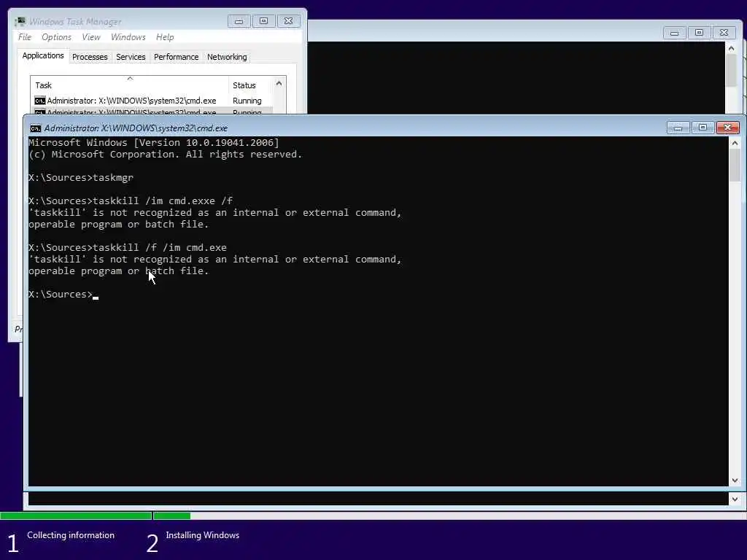Image resolution: width=747 pixels, height=560 pixels.
Task: Maximize the background cmd window
Action: pyautogui.click(x=699, y=33)
